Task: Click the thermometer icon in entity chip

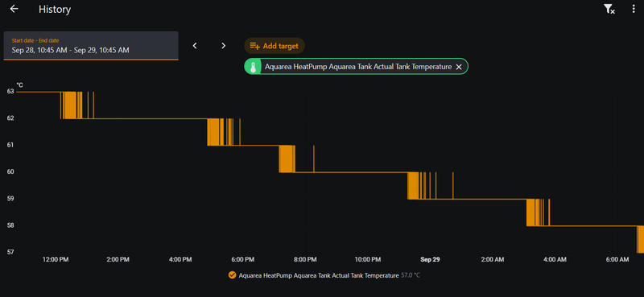Action: coord(253,67)
